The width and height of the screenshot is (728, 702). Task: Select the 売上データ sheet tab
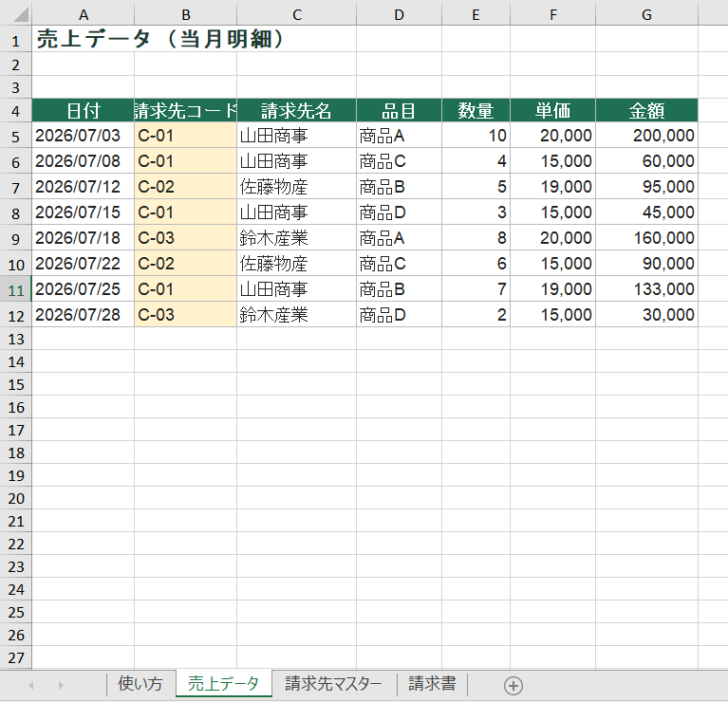click(x=223, y=684)
